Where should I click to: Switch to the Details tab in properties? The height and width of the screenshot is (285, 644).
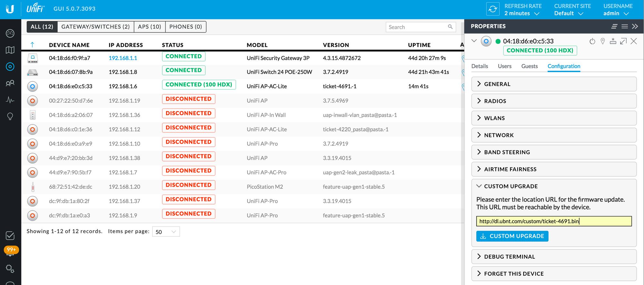479,66
